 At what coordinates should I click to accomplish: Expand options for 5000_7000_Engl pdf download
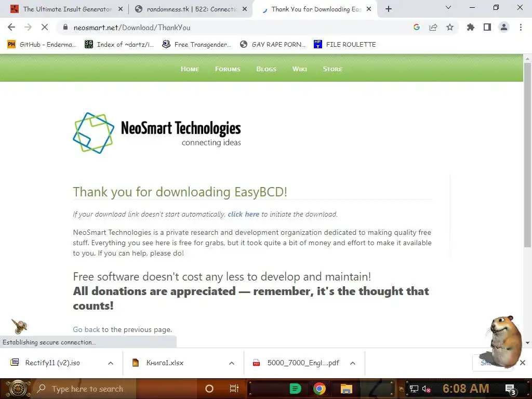tap(353, 363)
